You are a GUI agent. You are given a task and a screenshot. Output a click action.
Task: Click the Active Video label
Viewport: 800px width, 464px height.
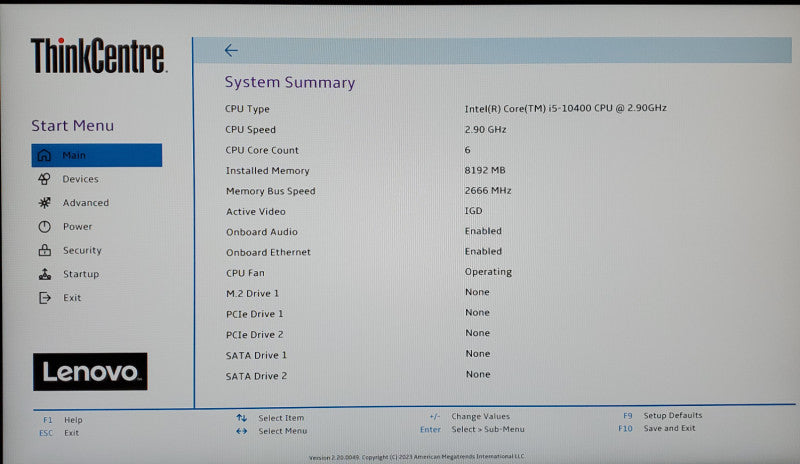(256, 211)
